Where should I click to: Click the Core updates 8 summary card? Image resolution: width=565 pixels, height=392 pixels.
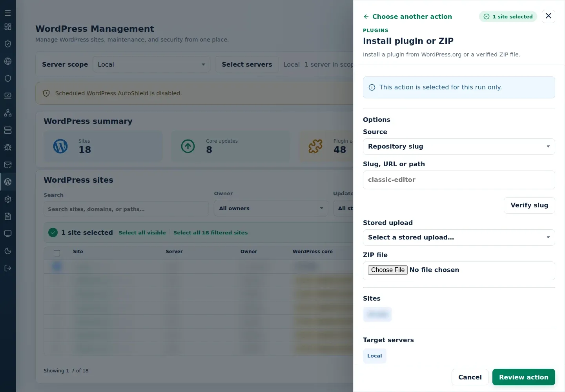pos(231,146)
